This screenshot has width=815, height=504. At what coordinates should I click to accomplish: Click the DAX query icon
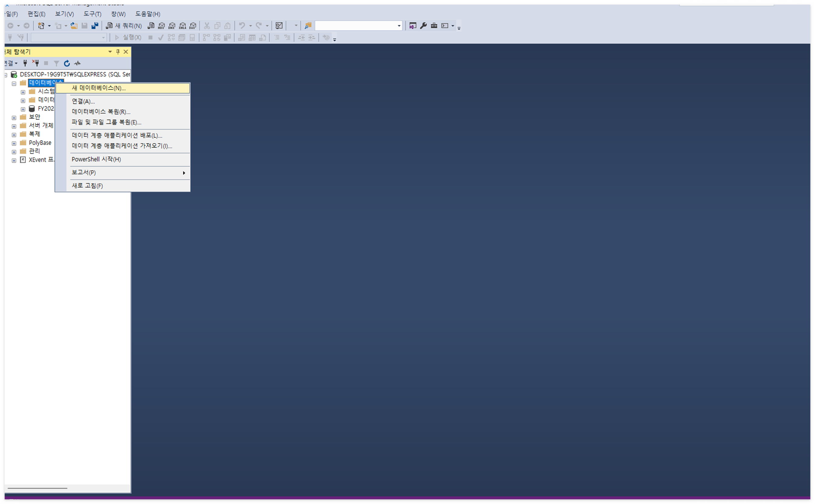tap(193, 26)
